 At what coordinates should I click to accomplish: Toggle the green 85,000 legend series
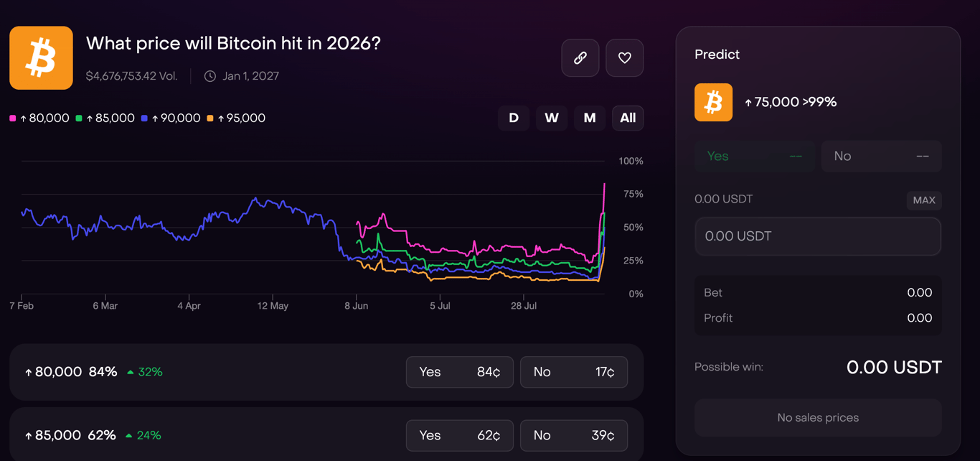click(x=105, y=118)
